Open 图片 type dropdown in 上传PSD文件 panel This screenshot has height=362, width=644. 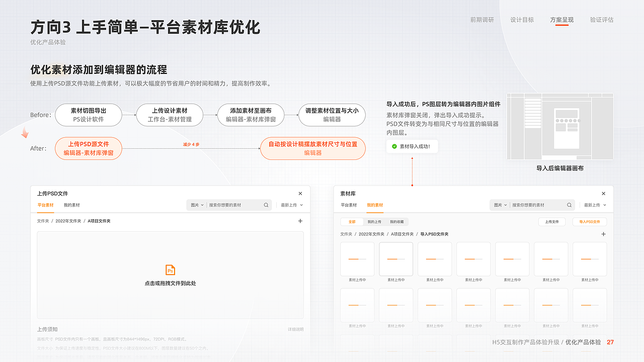pos(197,205)
